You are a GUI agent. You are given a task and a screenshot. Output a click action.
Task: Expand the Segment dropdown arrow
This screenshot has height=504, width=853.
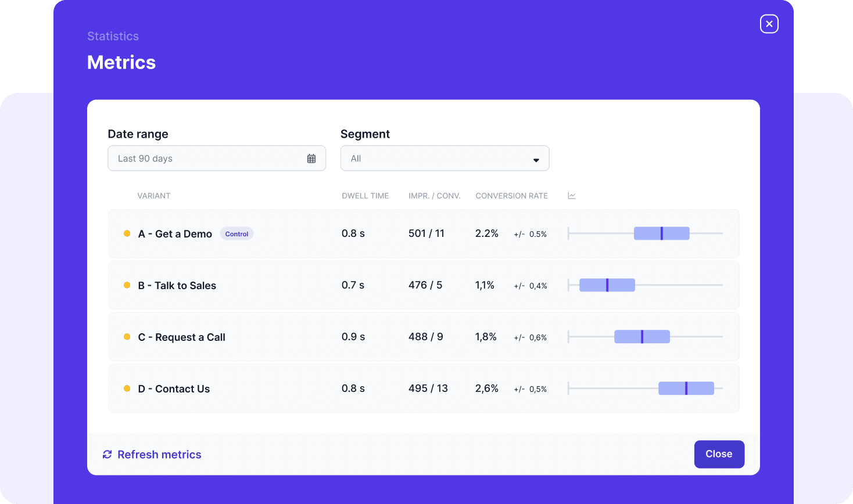click(536, 160)
